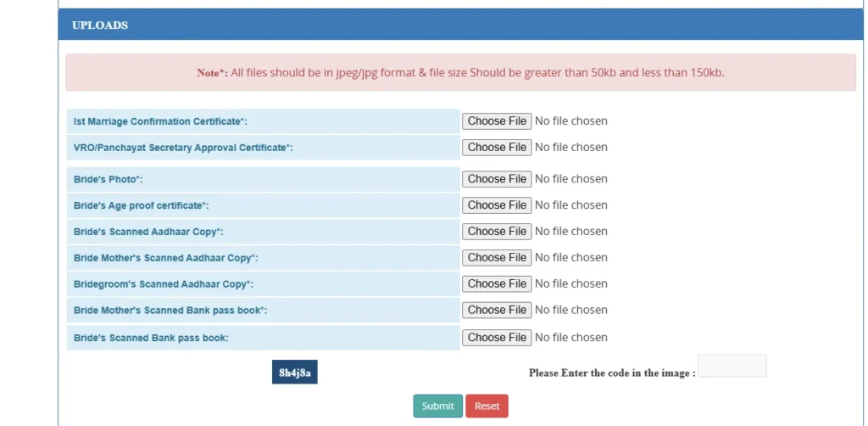This screenshot has height=426, width=868.
Task: Click the captcha code input field
Action: pyautogui.click(x=732, y=366)
